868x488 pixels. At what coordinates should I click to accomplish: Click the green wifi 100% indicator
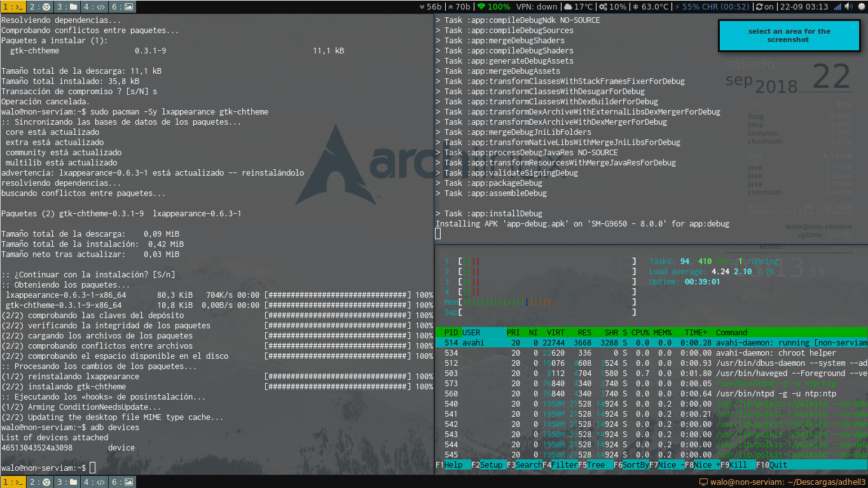[x=493, y=6]
